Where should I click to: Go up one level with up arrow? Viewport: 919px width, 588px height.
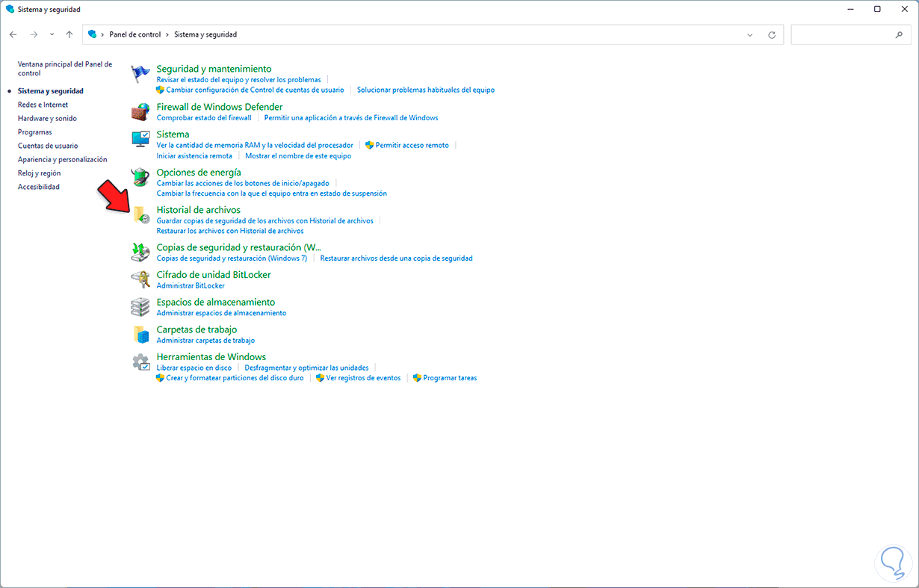pos(69,34)
